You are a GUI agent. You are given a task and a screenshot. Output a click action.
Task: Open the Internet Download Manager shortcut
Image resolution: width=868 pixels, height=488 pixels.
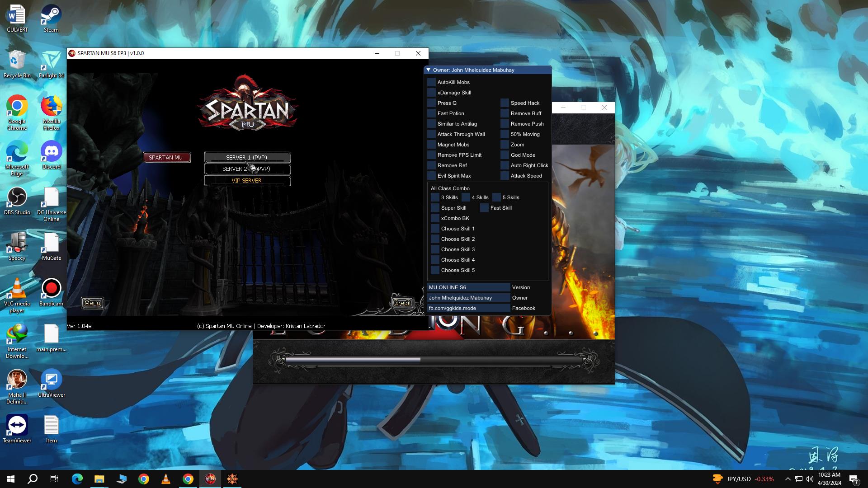tap(17, 341)
